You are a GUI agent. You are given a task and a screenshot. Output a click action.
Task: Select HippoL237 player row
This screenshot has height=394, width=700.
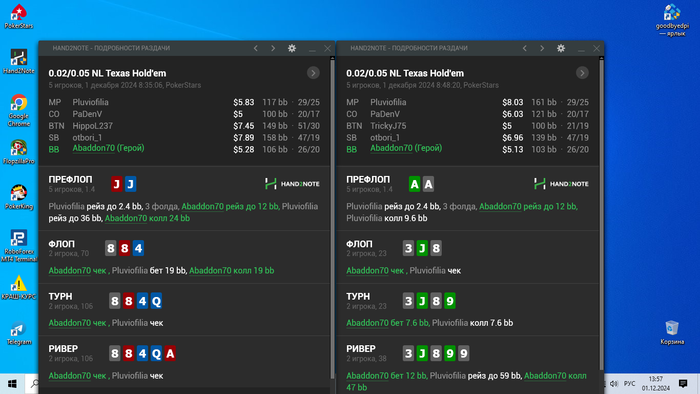184,126
